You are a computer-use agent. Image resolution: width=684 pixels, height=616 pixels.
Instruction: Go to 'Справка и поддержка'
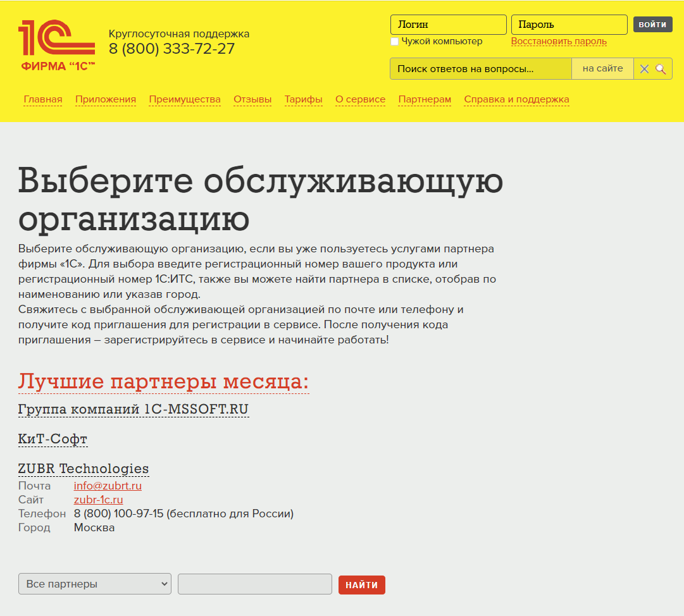pos(516,99)
